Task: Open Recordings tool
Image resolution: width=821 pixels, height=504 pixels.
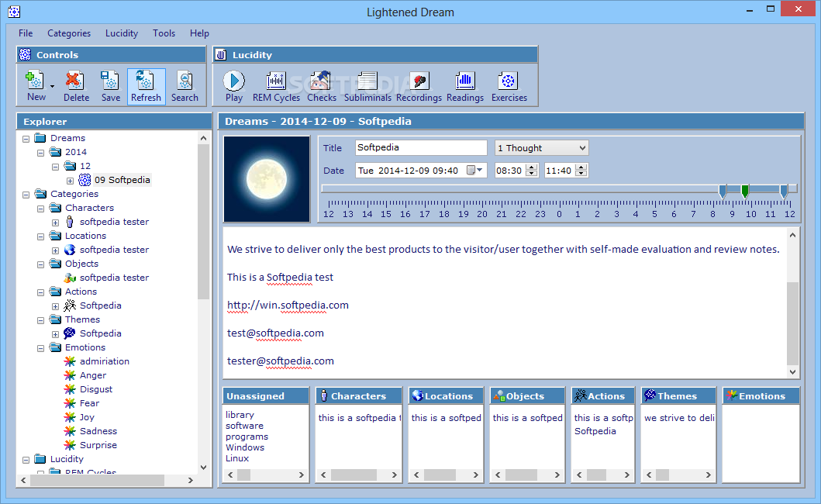Action: (x=419, y=87)
